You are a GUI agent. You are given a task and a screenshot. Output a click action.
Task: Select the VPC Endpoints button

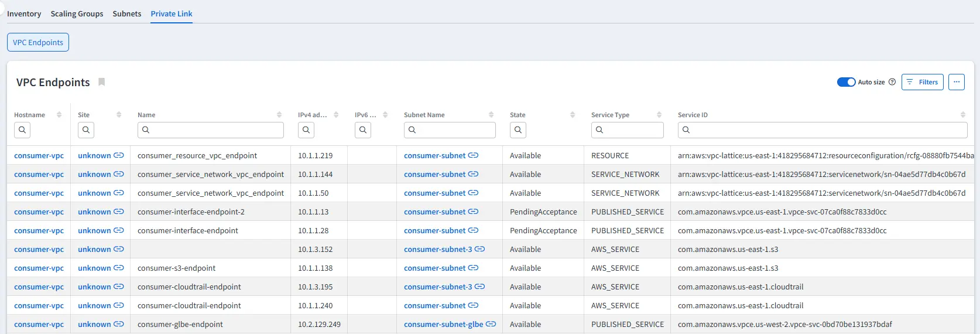38,42
